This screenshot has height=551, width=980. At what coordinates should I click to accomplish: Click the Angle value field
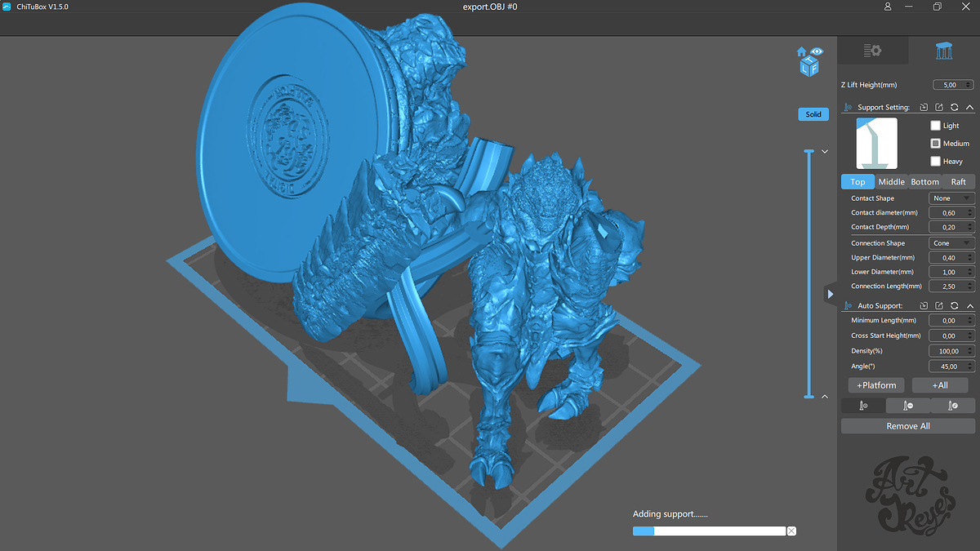[951, 367]
